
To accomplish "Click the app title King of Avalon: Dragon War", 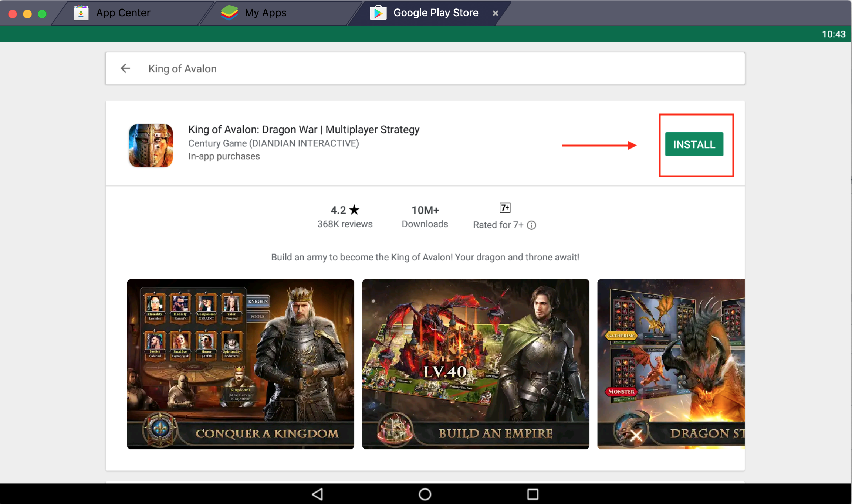I will [x=304, y=130].
